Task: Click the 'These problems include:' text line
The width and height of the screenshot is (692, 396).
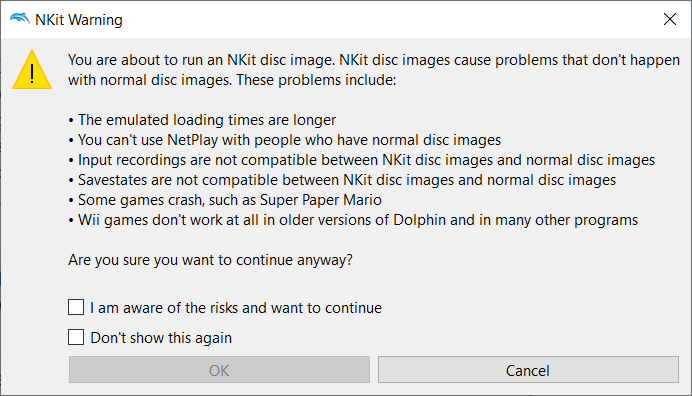Action: pos(316,80)
